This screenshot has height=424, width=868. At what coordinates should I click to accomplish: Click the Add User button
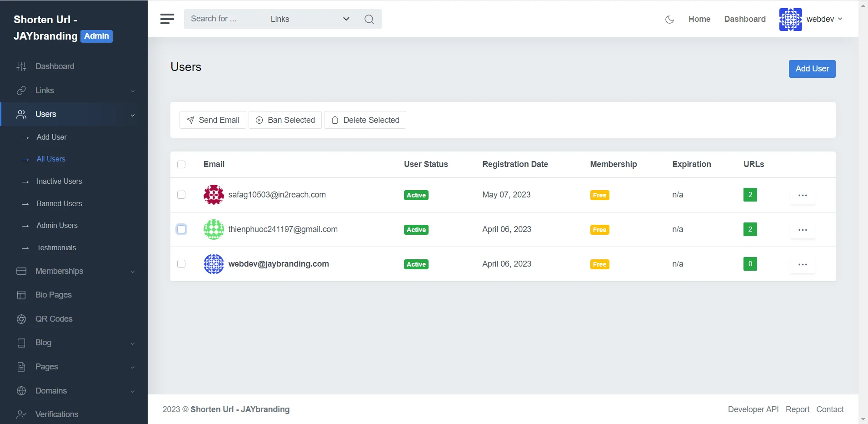[x=812, y=69]
